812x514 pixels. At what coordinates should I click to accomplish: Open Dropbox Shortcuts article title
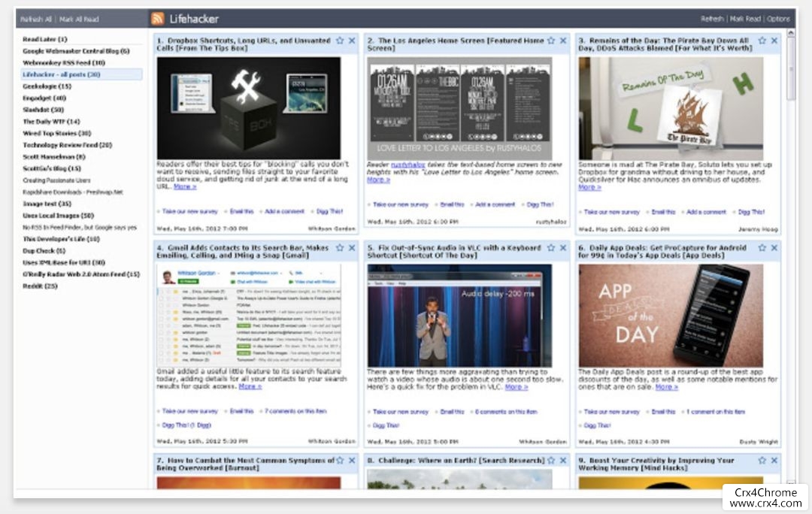coord(244,44)
